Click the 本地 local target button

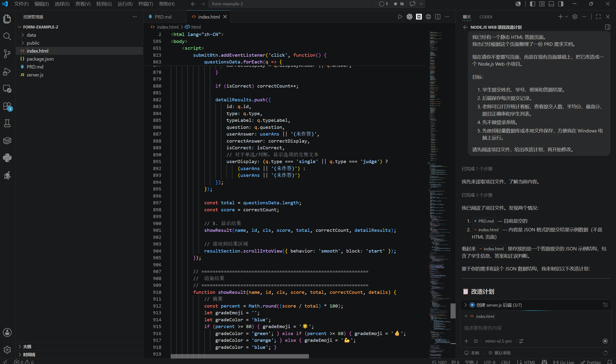[472, 353]
